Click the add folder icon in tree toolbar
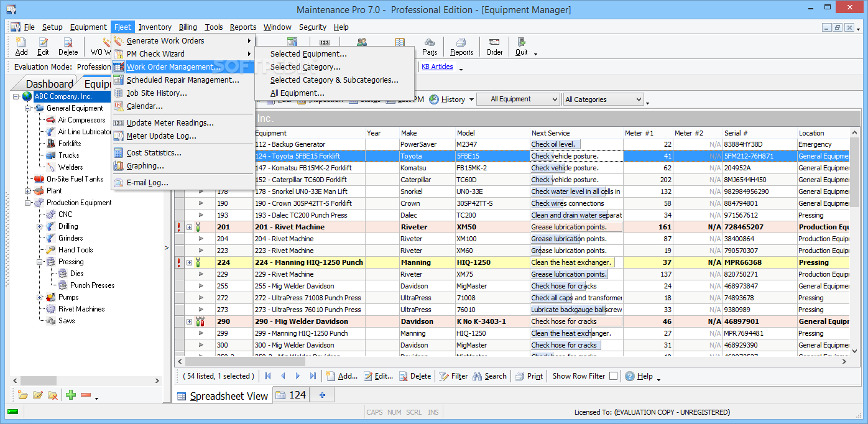868x424 pixels. tap(23, 395)
